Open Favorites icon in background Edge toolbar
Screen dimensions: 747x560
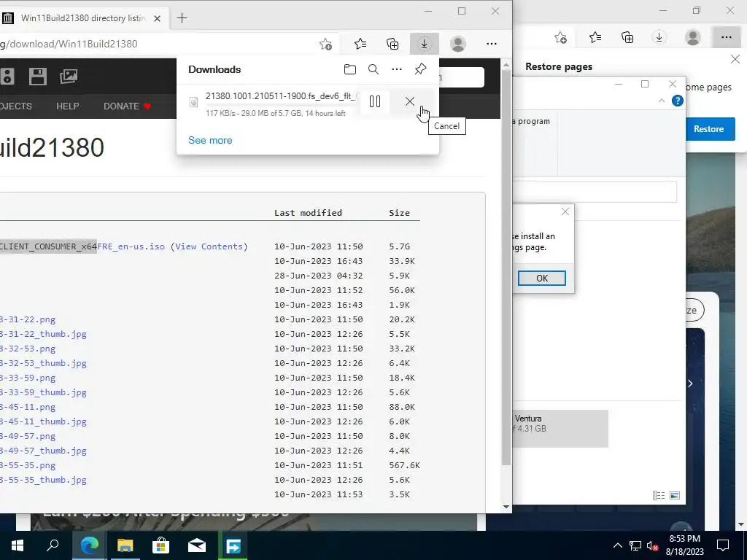[x=595, y=37]
